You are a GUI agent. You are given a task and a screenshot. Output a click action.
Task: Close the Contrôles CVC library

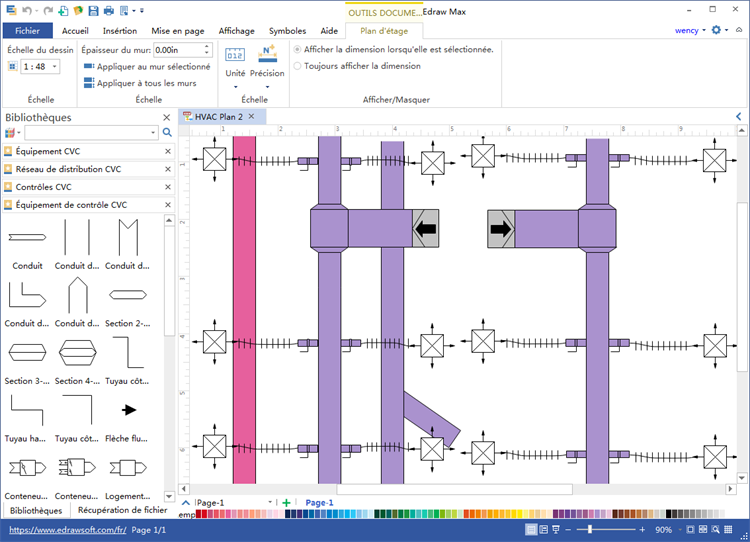[167, 187]
